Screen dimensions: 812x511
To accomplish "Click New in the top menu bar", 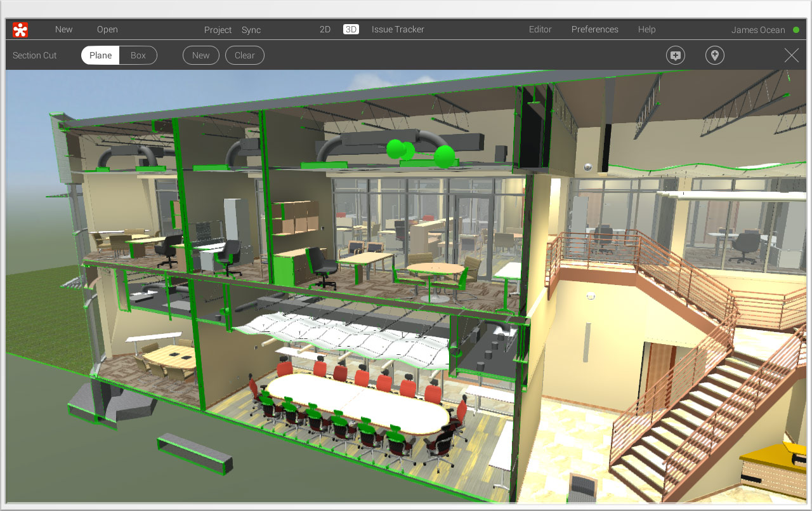I will click(63, 29).
